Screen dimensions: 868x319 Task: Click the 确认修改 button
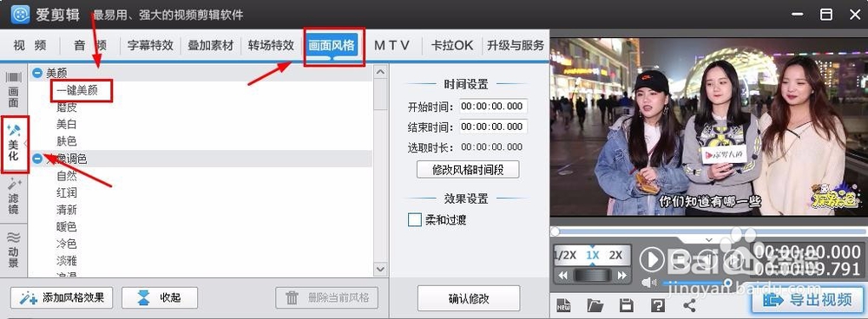tap(469, 298)
